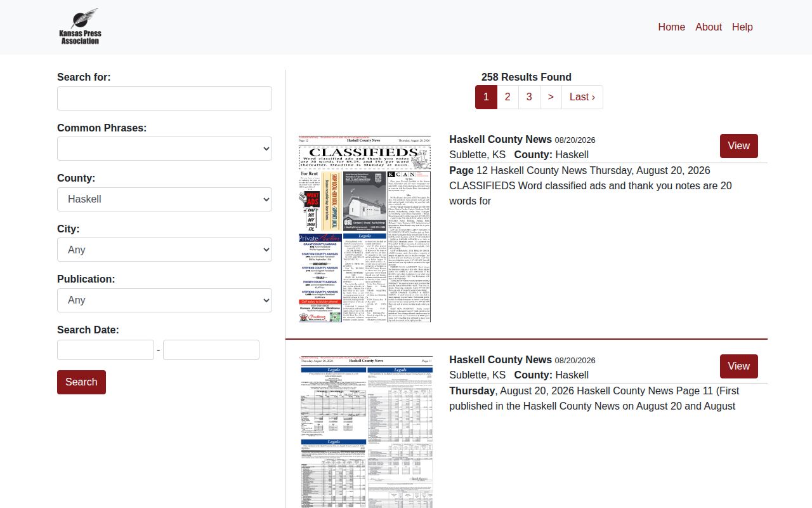
Task: Select page 1 in pagination
Action: [486, 97]
